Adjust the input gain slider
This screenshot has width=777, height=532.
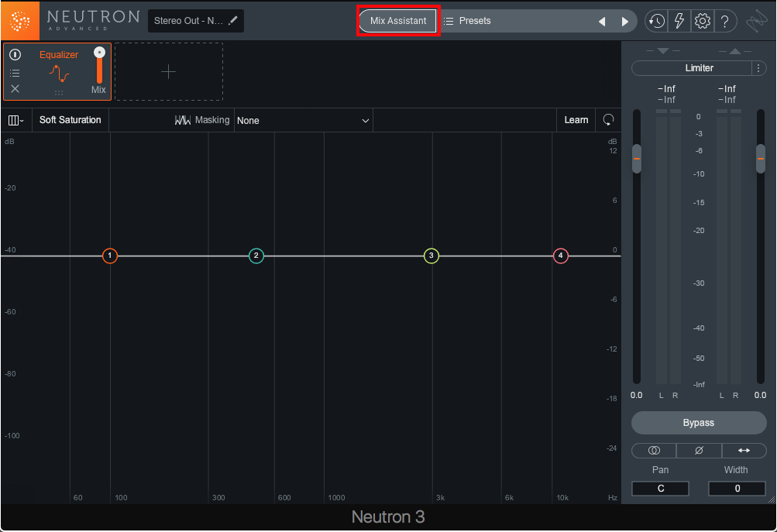pos(637,159)
